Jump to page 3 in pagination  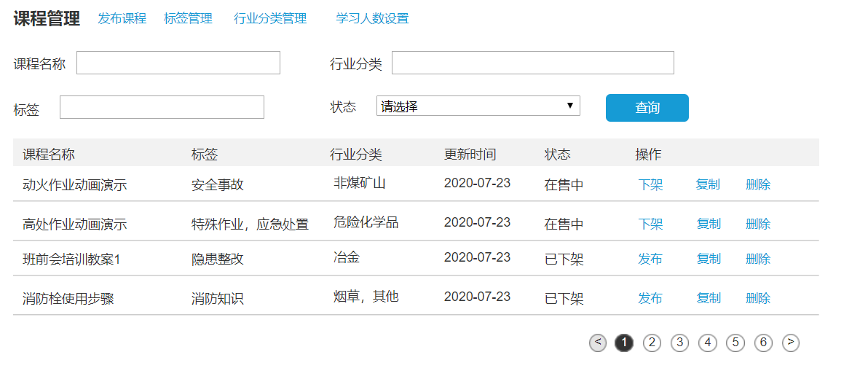click(679, 343)
